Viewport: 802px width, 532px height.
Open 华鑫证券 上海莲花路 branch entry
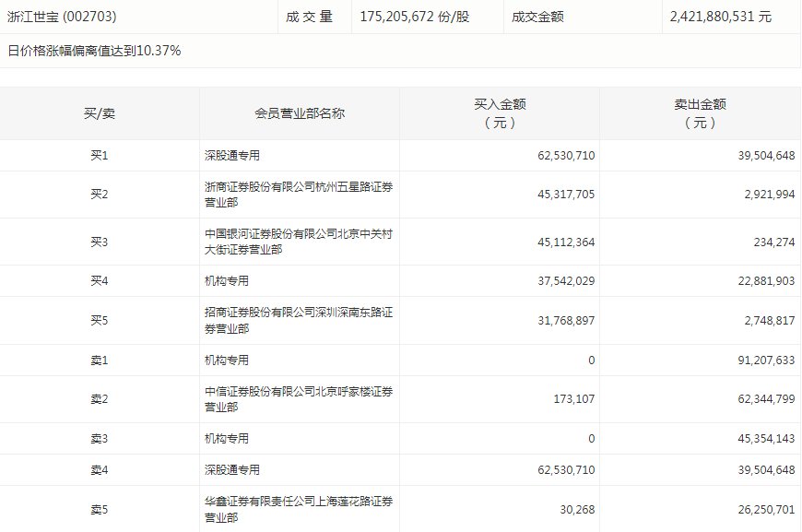[299, 509]
